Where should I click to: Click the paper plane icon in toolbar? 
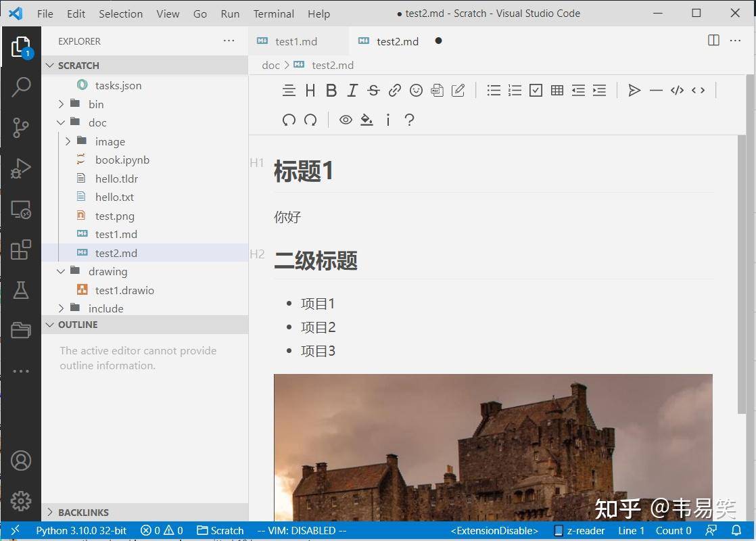634,90
